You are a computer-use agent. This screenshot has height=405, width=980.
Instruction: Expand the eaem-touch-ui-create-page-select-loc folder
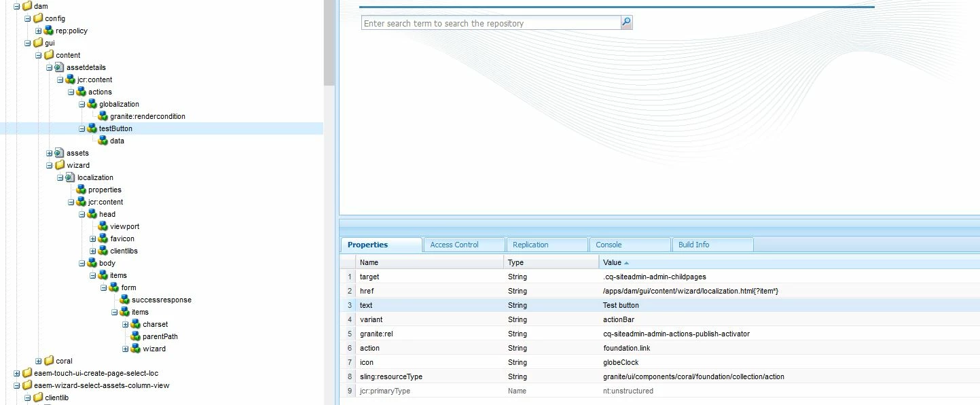[17, 373]
